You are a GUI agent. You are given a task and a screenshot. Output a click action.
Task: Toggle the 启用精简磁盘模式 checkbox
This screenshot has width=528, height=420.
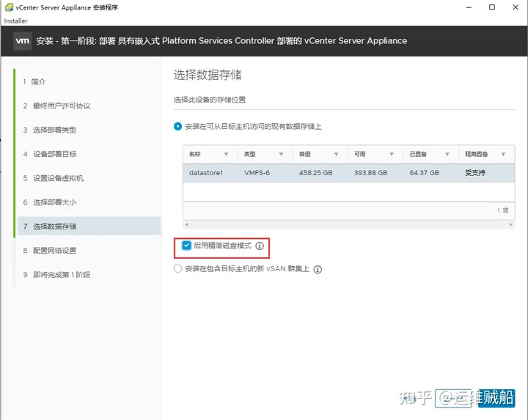186,246
